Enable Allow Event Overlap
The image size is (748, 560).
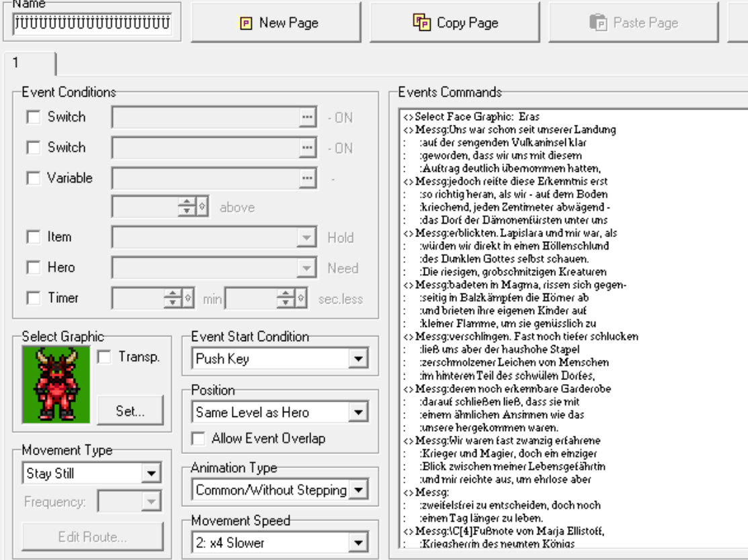coord(198,438)
